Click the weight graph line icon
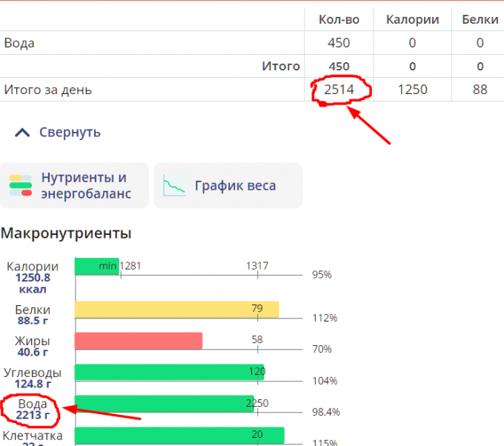Image resolution: width=504 pixels, height=446 pixels. click(x=175, y=186)
